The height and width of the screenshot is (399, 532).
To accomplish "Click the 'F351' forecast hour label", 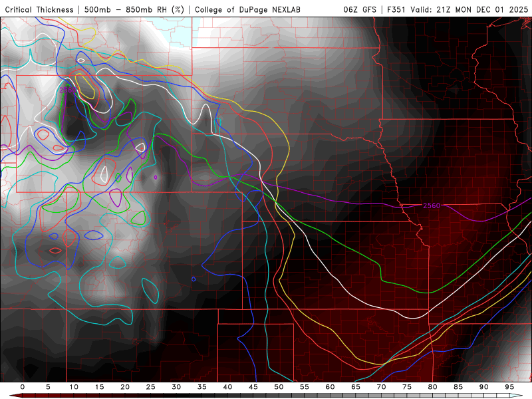I will (x=396, y=9).
